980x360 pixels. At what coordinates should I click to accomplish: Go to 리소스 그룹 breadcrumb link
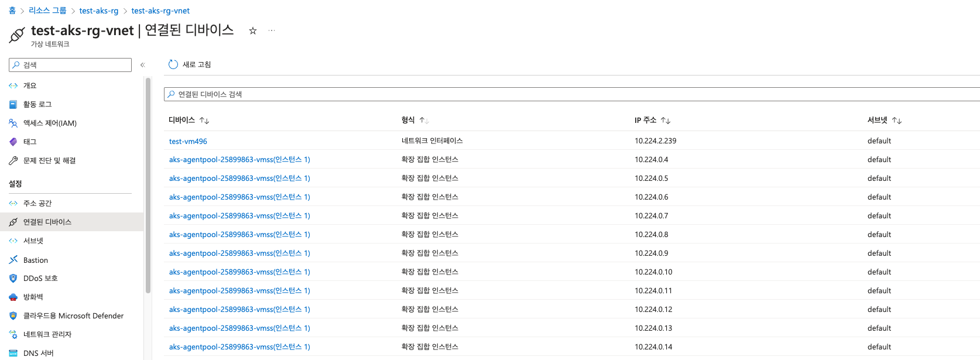47,11
